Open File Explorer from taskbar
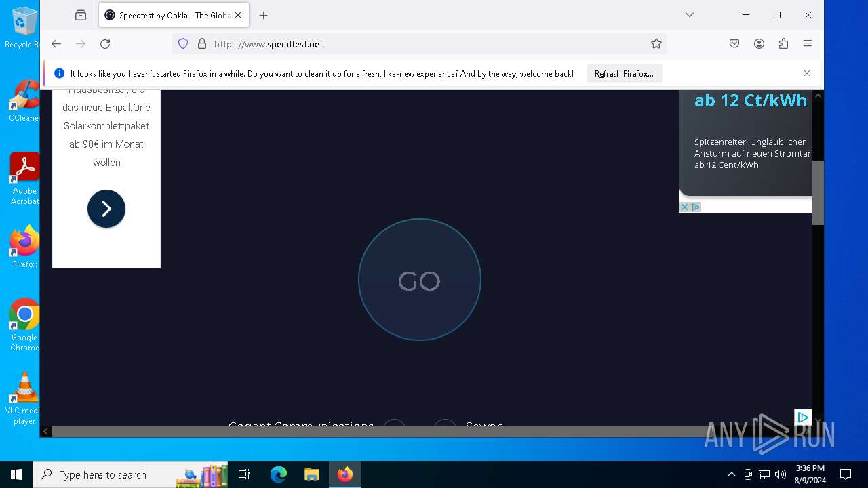The width and height of the screenshot is (868, 488). (311, 474)
